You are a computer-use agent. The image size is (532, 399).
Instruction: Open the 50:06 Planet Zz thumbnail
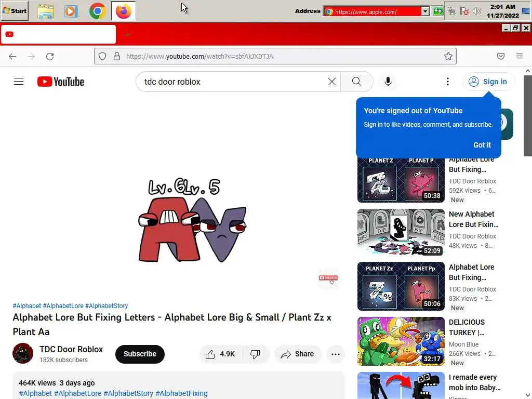tap(401, 286)
